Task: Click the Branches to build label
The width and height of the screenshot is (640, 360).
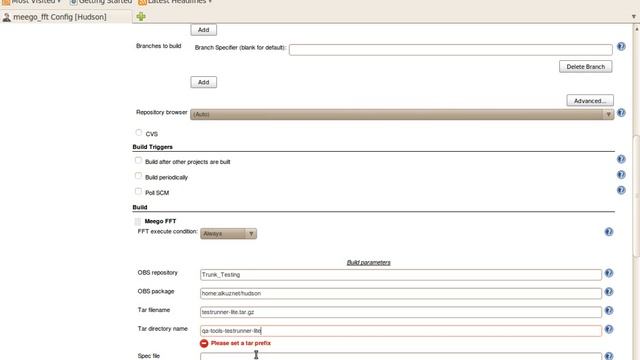Action: coord(158,46)
